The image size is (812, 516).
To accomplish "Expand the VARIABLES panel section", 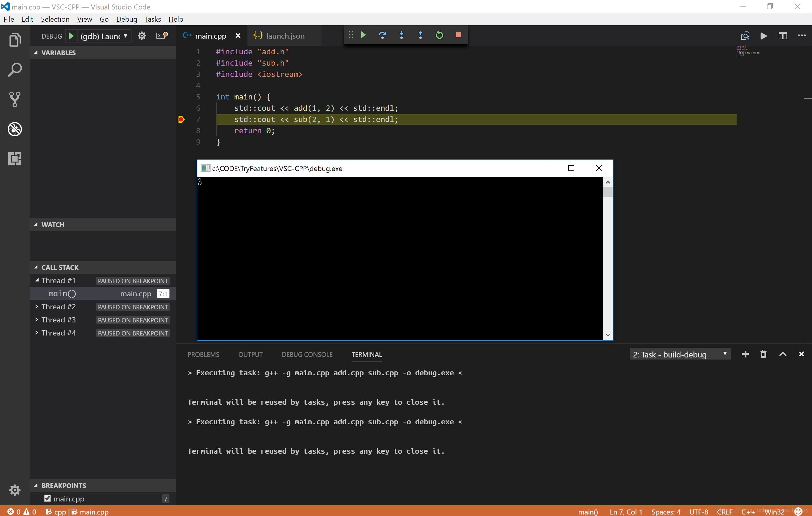I will coord(58,53).
